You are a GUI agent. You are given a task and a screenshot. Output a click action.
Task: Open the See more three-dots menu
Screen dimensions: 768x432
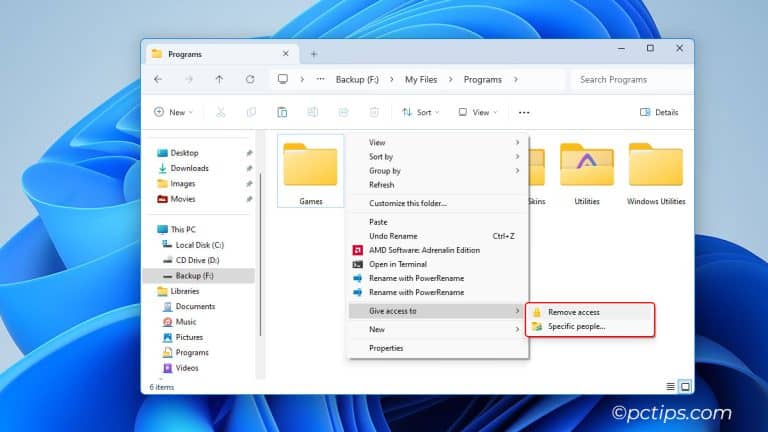(524, 113)
